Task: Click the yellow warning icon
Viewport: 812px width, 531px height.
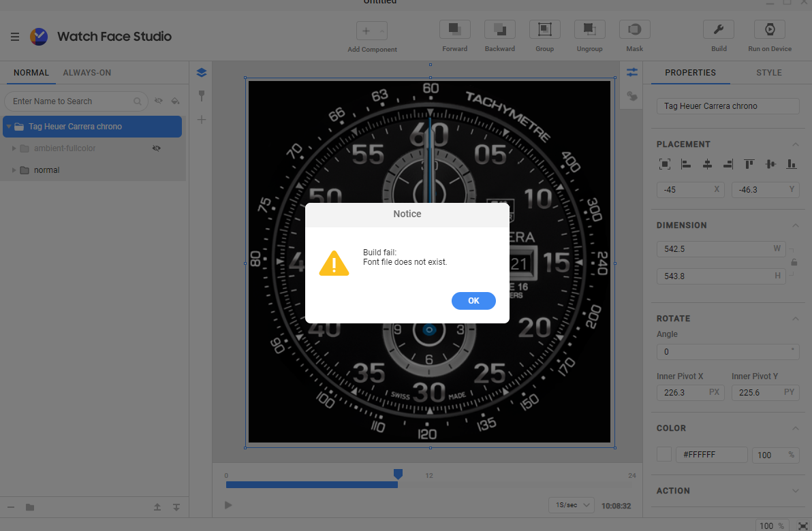Action: click(334, 263)
